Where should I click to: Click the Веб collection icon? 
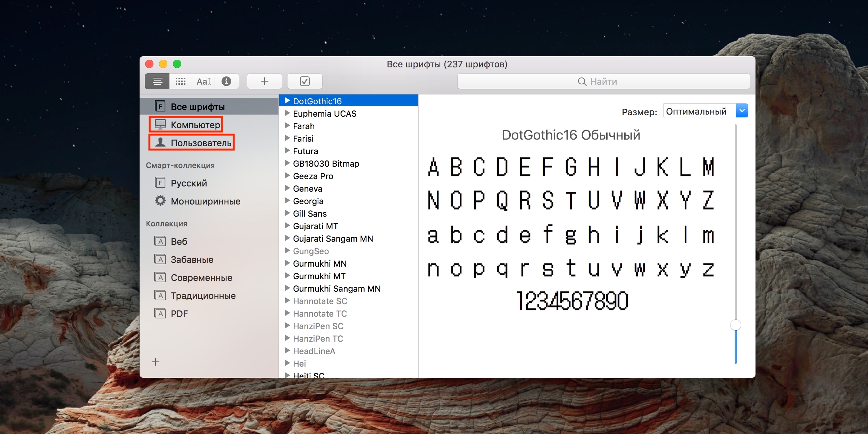[x=160, y=241]
